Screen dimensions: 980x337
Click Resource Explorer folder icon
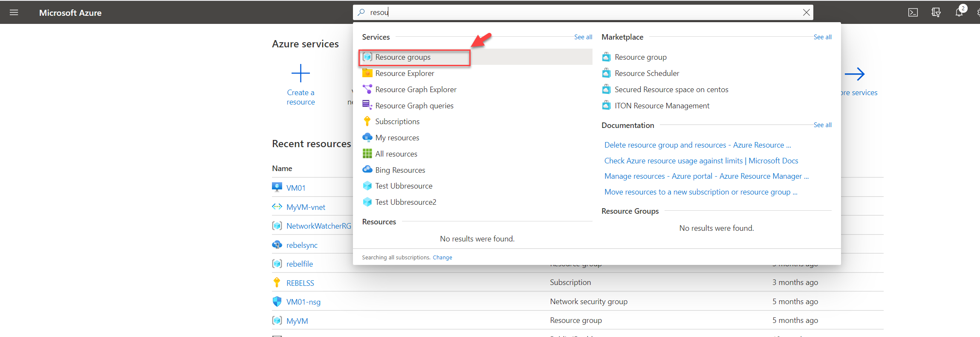click(x=367, y=73)
